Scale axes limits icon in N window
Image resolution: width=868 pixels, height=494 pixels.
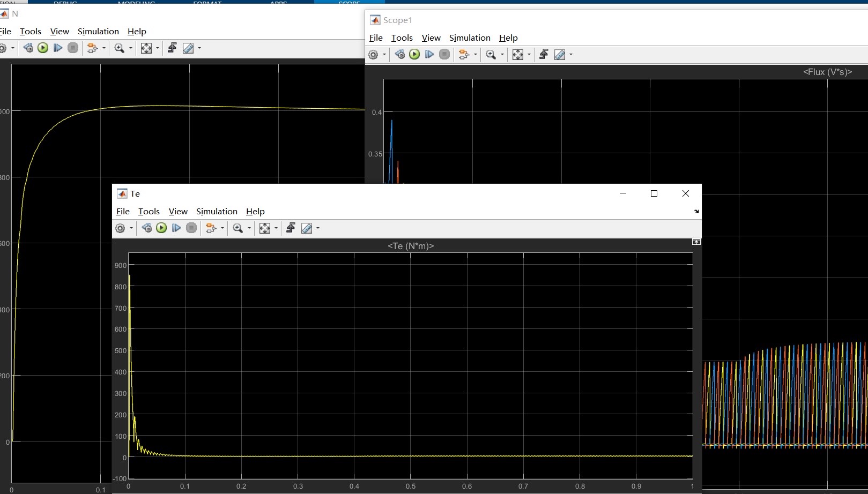(146, 48)
